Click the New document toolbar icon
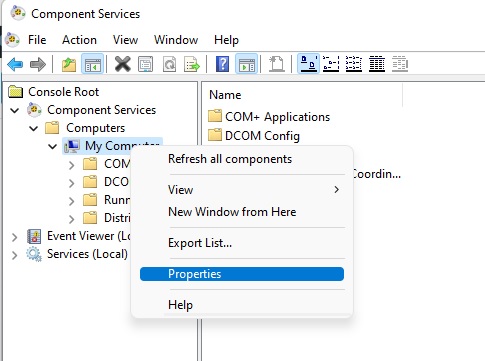The image size is (485, 361). [277, 64]
